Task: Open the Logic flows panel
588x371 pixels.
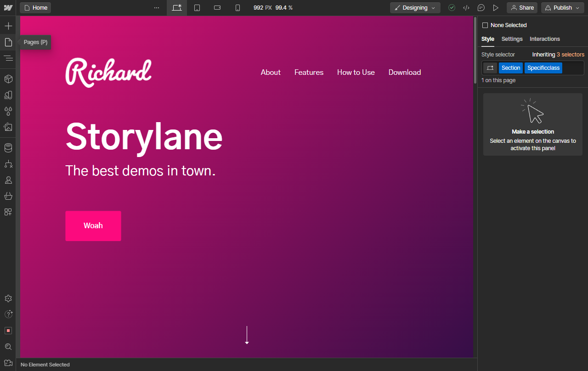Action: [x=8, y=164]
